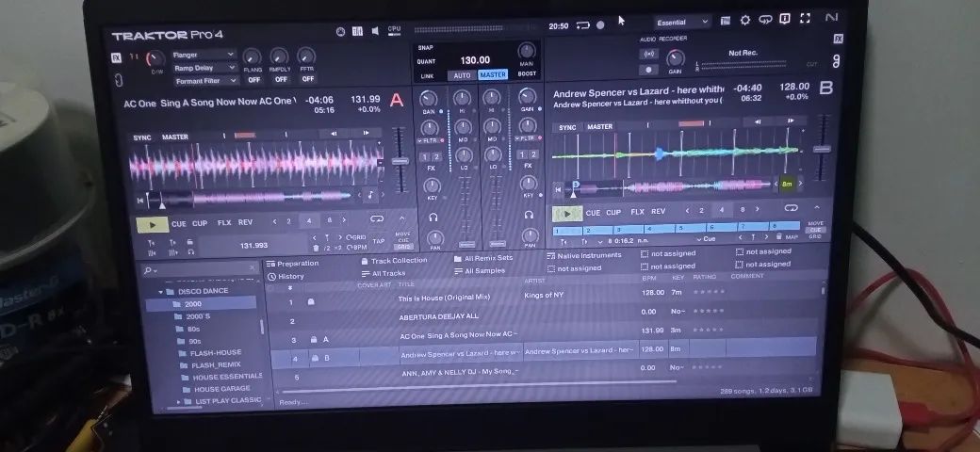980x452 pixels.
Task: Collapse the DISCO DANCE folder
Action: point(160,292)
